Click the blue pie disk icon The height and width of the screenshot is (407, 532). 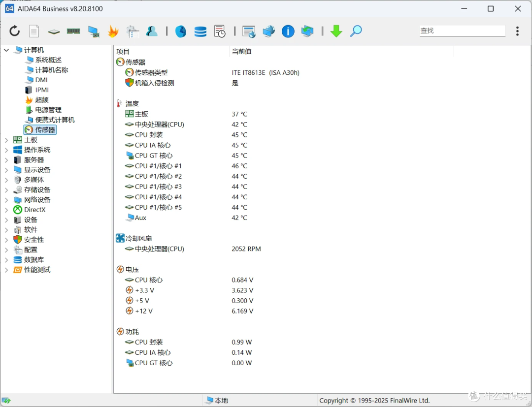pos(180,31)
